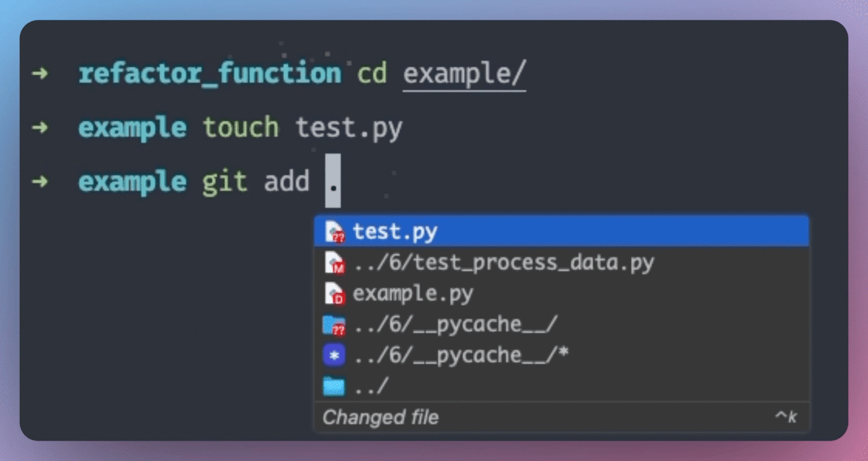Image resolution: width=868 pixels, height=461 pixels.
Task: Click the ^k shortcut hint in popup footer
Action: click(786, 417)
